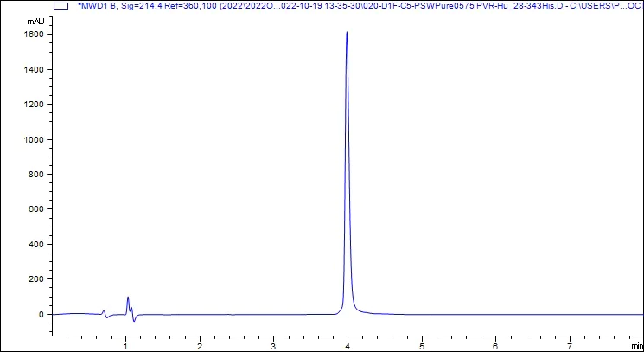The height and width of the screenshot is (352, 644).
Task: Click the 600 y-axis tick label
Action: point(36,209)
